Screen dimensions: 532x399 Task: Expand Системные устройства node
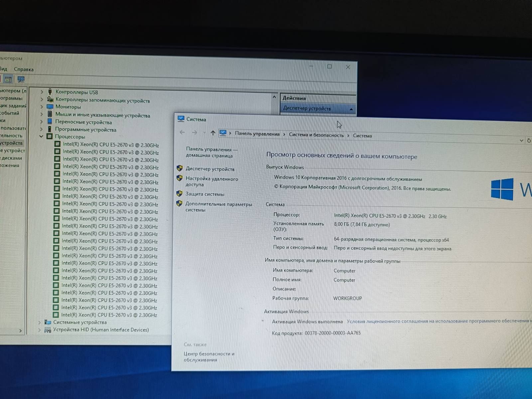coord(40,322)
